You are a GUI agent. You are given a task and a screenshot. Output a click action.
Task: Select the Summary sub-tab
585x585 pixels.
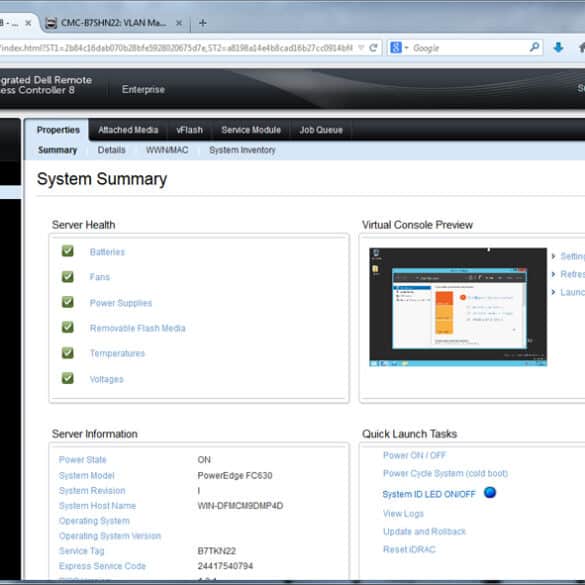(57, 150)
